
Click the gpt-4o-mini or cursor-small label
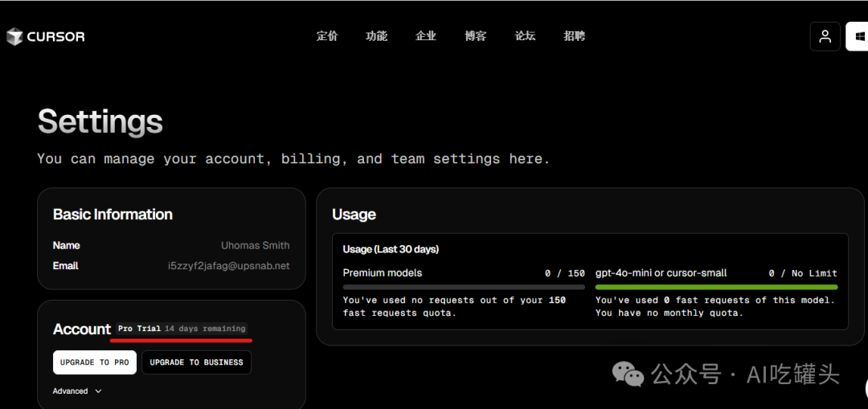[x=661, y=273]
